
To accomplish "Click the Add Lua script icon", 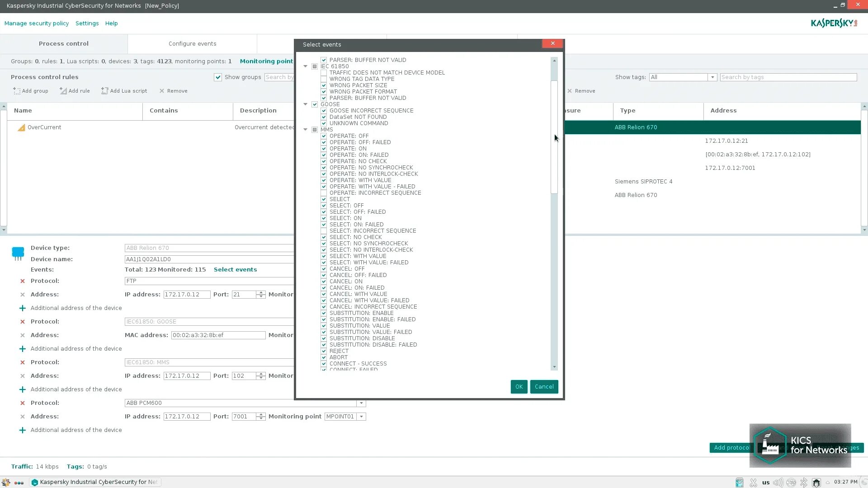I will coord(104,91).
